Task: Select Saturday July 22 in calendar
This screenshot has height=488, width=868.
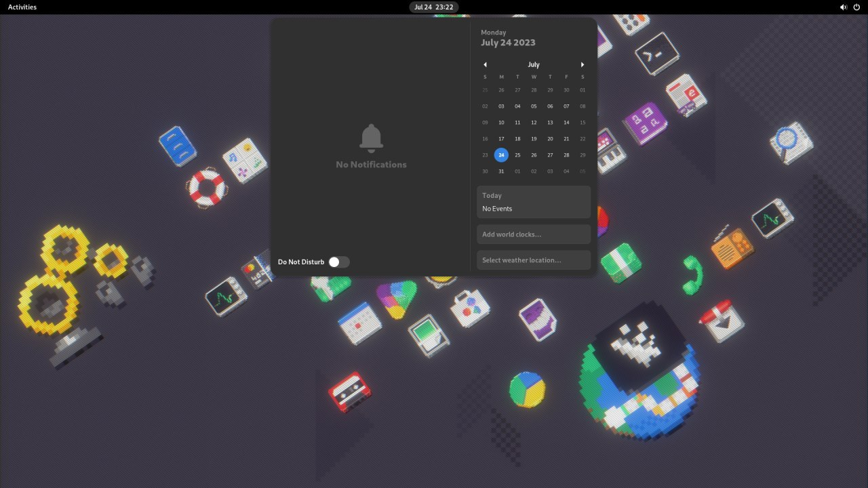Action: (583, 139)
